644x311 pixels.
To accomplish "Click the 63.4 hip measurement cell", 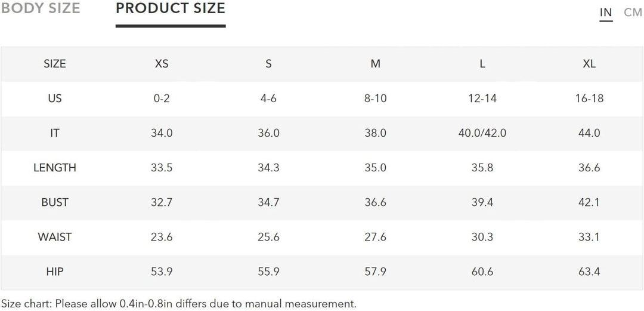I will [589, 272].
